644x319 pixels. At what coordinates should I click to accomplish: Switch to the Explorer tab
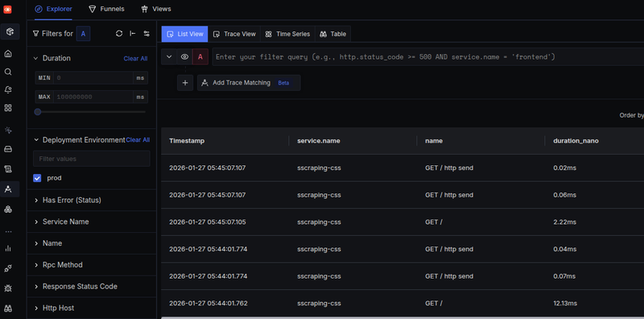53,9
